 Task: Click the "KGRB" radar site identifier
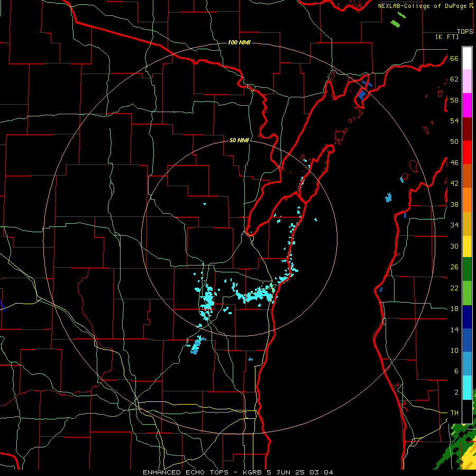tap(252, 472)
